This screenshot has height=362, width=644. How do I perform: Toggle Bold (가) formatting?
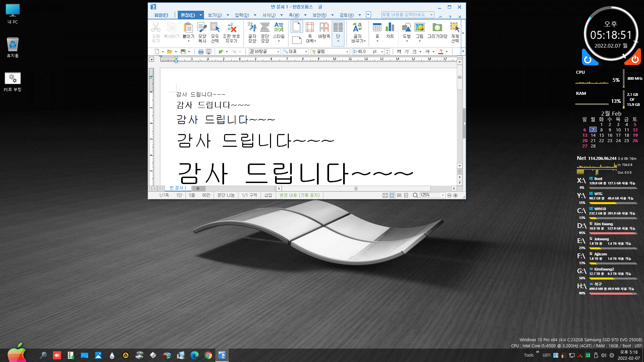coord(399,52)
